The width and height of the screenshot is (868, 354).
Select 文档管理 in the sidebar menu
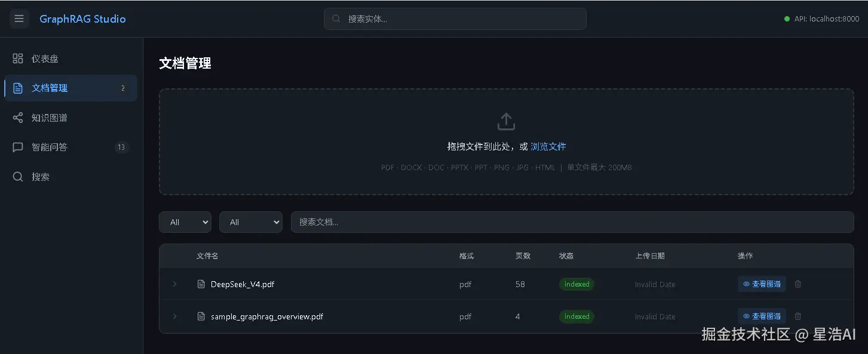pos(50,88)
